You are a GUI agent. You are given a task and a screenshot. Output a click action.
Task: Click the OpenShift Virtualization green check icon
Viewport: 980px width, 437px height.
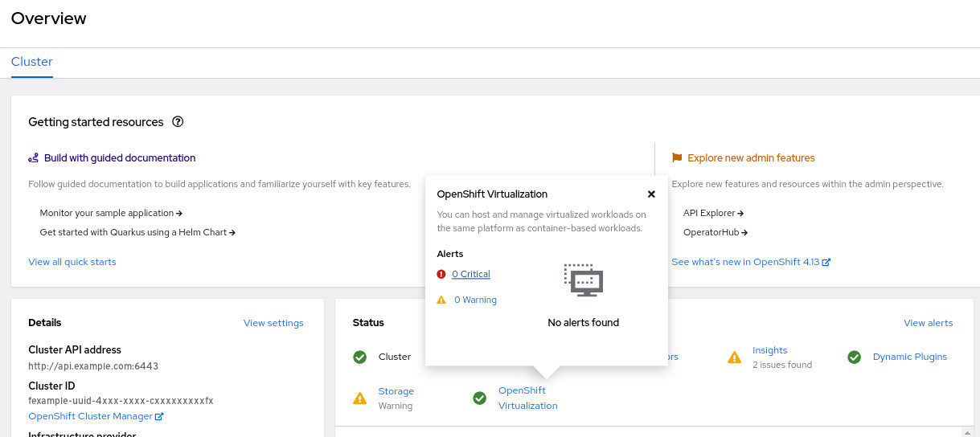coord(480,398)
